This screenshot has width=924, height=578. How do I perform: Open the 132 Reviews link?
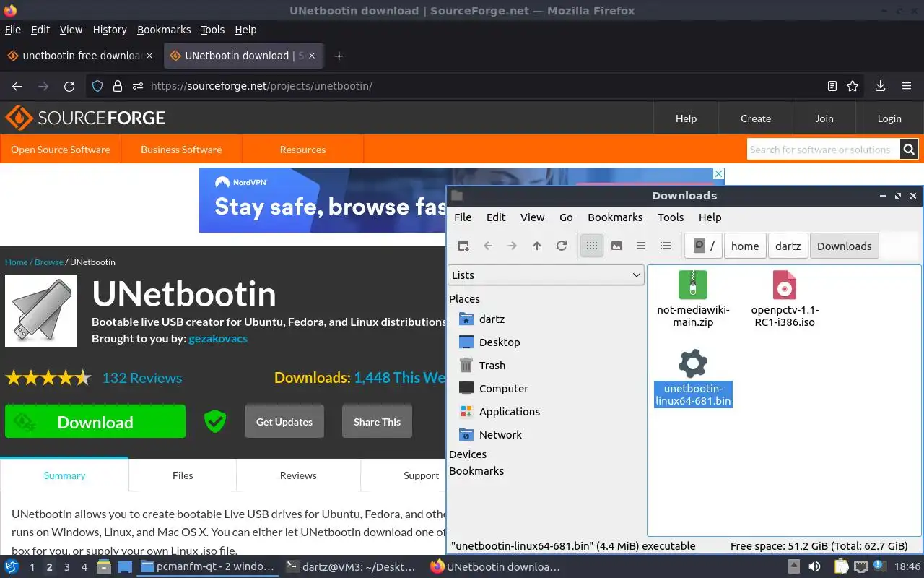pyautogui.click(x=142, y=378)
